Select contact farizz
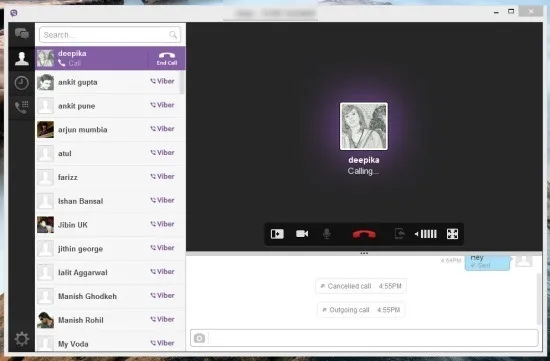 (110, 177)
